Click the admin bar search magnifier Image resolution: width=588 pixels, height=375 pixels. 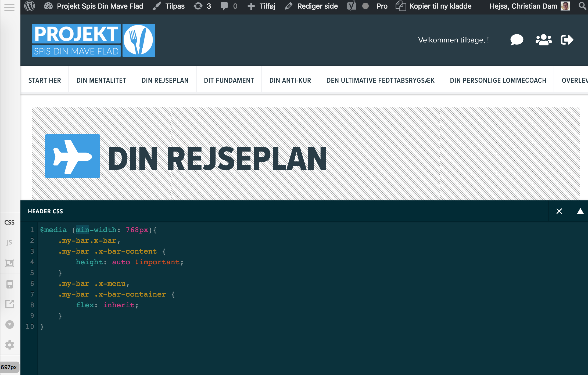tap(582, 6)
